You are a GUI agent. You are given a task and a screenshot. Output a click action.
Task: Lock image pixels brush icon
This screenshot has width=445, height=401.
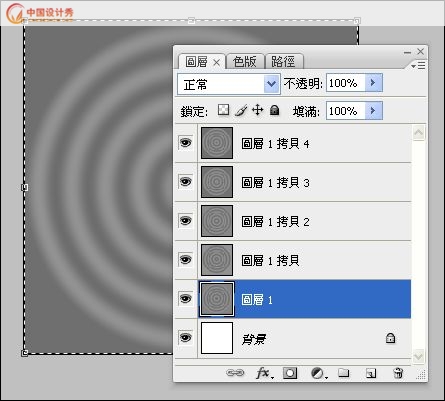click(241, 110)
